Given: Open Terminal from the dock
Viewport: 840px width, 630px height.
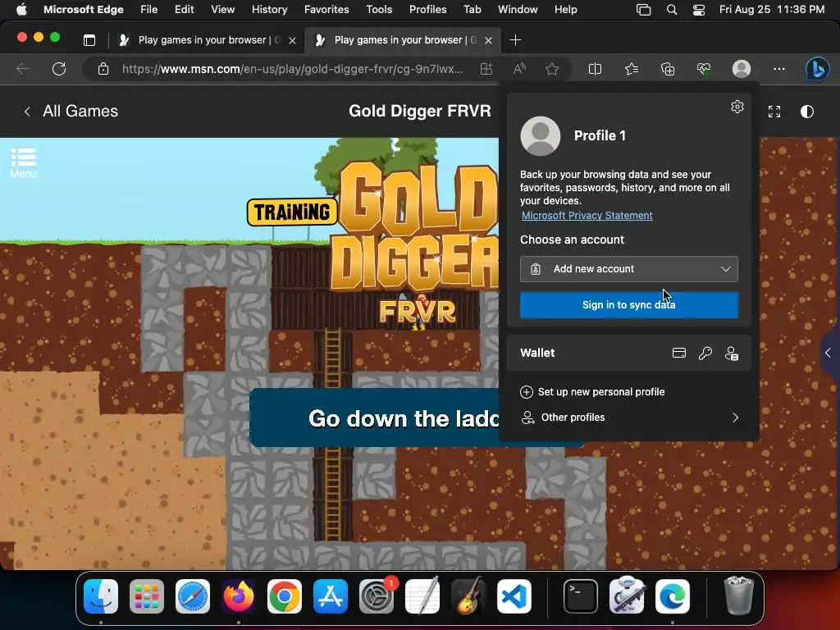Looking at the screenshot, I should pyautogui.click(x=581, y=596).
